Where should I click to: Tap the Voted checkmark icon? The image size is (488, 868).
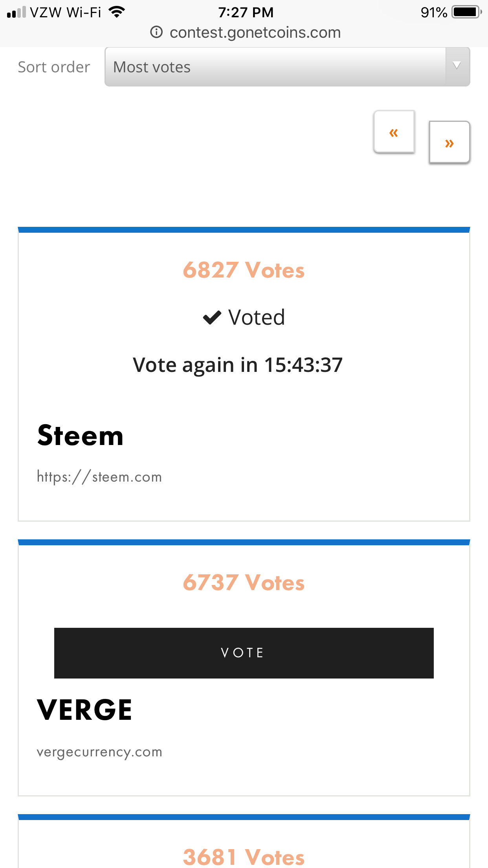212,317
